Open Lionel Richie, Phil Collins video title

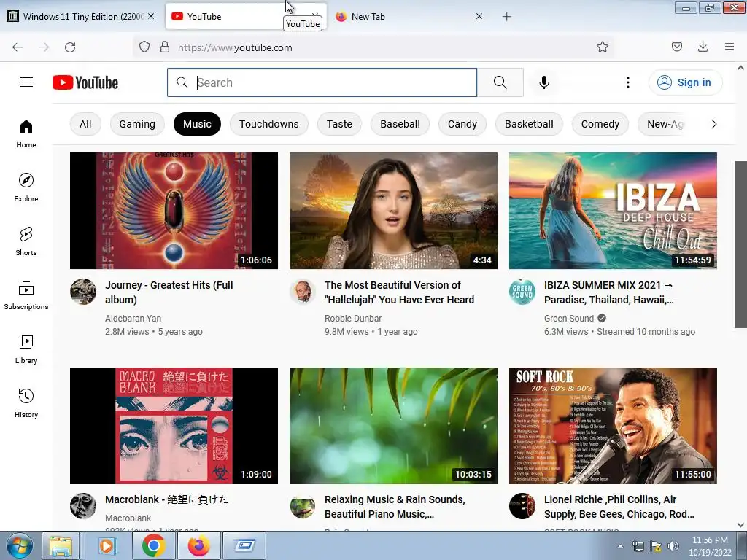click(619, 507)
